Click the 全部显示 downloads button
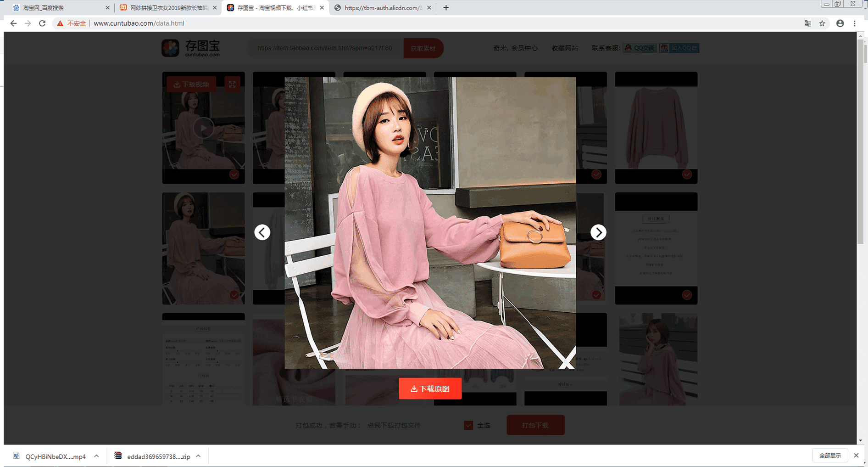Viewport: 868px width, 467px height. 830,456
